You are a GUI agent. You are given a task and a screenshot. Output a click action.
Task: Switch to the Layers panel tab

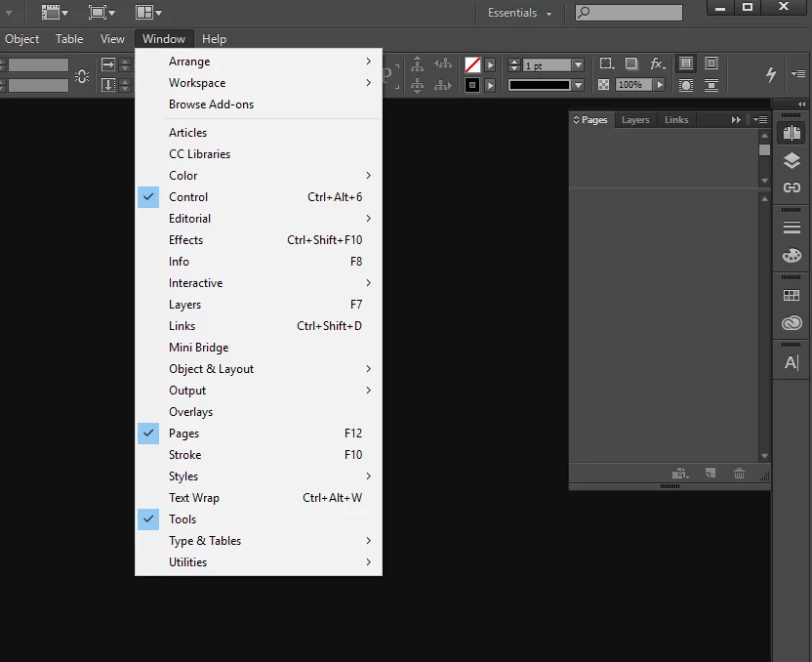click(635, 120)
